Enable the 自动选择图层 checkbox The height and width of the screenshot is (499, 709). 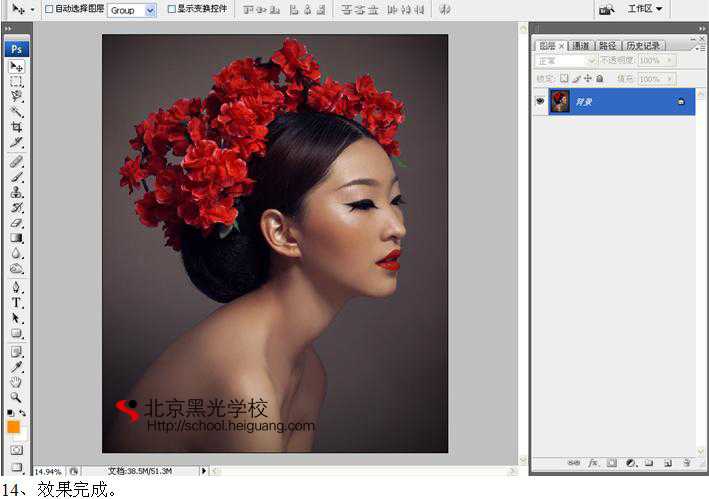pyautogui.click(x=49, y=9)
